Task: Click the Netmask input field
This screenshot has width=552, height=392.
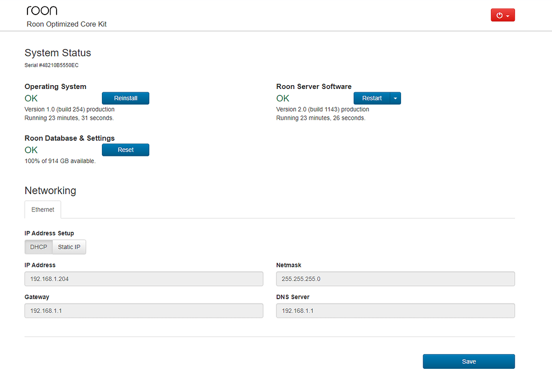Action: pos(395,279)
